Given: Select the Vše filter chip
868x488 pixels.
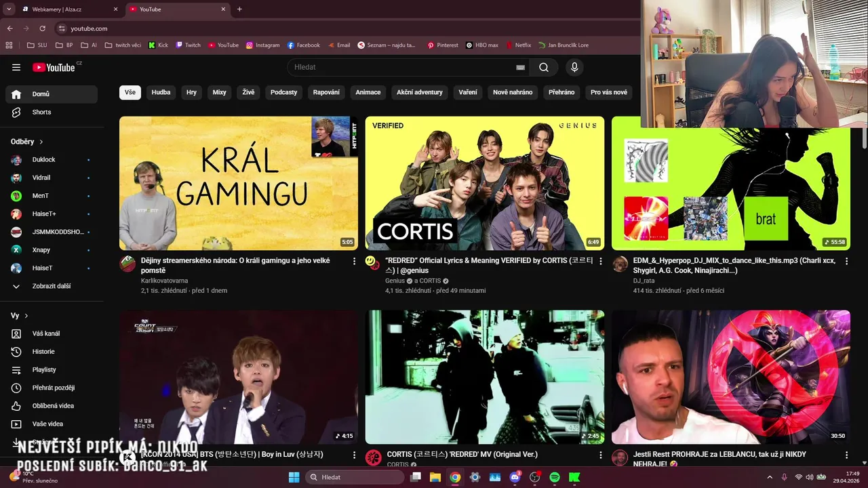Looking at the screenshot, I should tap(130, 92).
